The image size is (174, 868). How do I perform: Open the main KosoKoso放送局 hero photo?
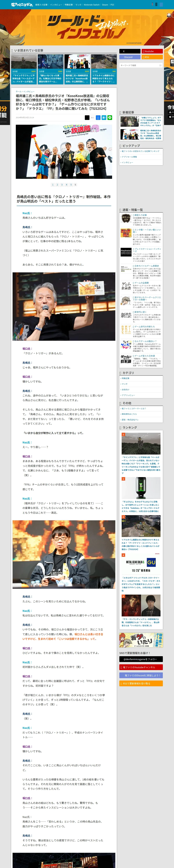[64, 152]
